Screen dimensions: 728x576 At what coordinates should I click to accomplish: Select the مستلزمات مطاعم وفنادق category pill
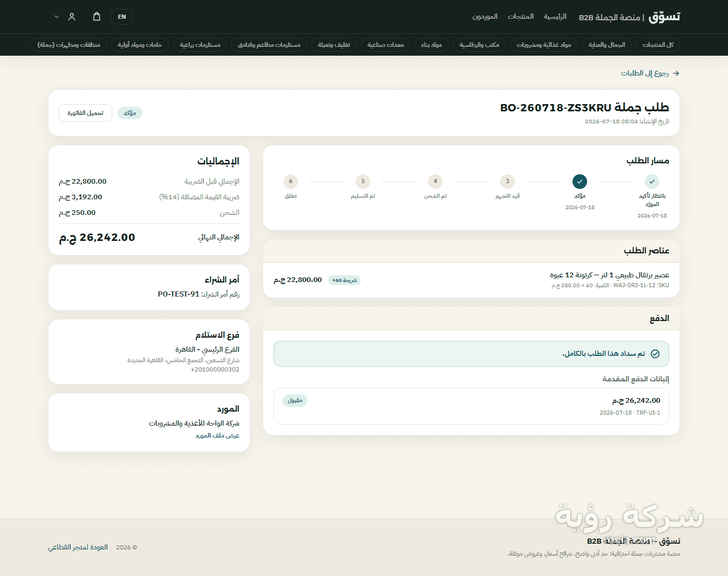click(x=269, y=45)
